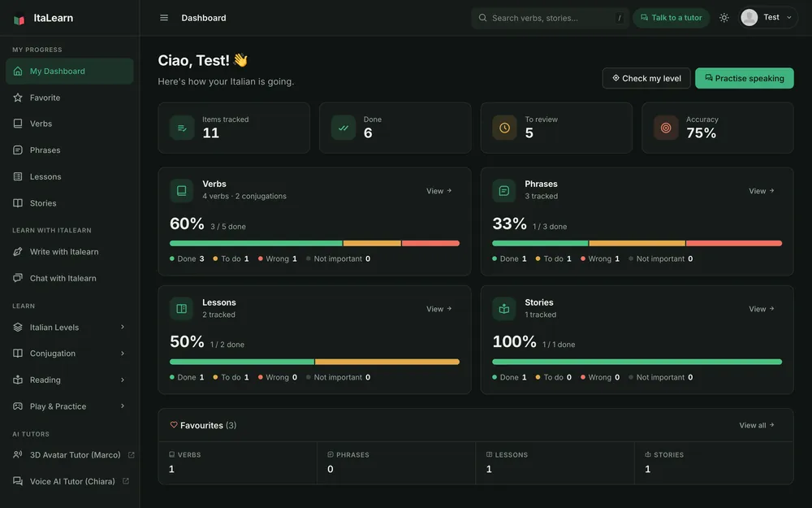Viewport: 812px width, 508px height.
Task: Click the Ciao, Test! heading
Action: click(203, 60)
